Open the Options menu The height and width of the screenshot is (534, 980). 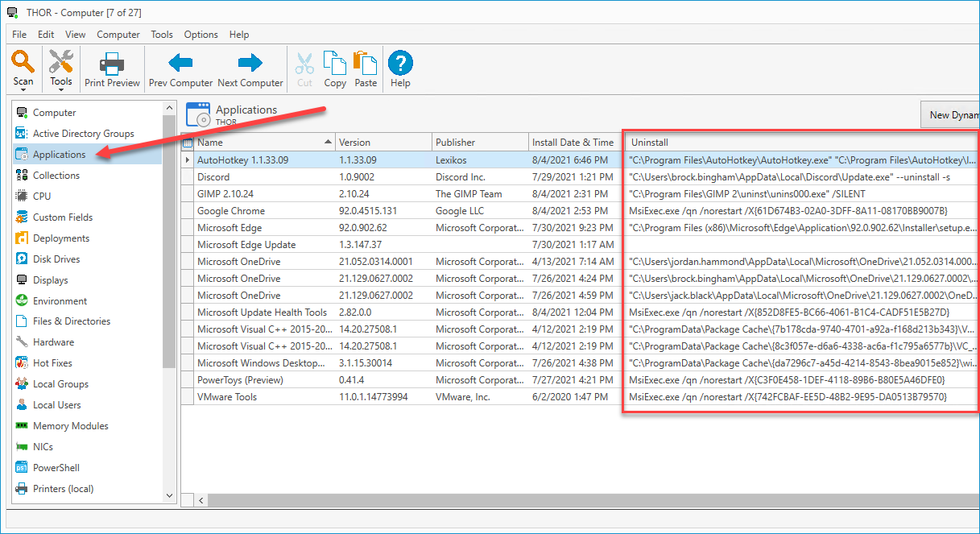coord(201,35)
